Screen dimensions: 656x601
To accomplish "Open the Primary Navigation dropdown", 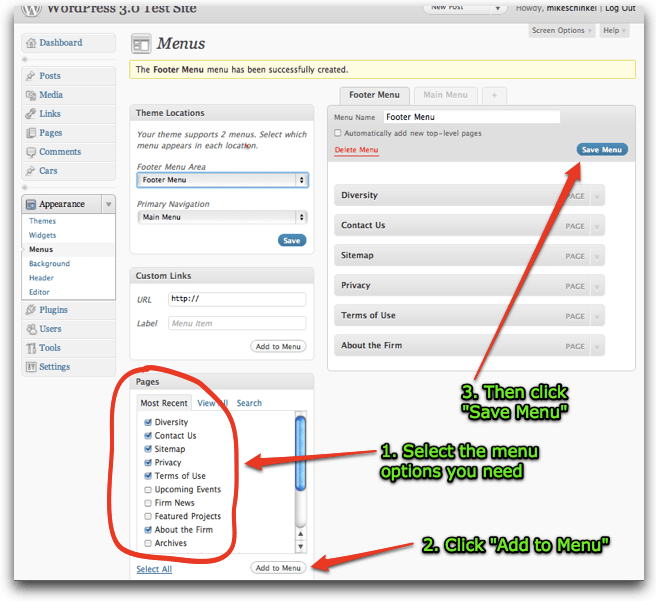I will coord(223,217).
